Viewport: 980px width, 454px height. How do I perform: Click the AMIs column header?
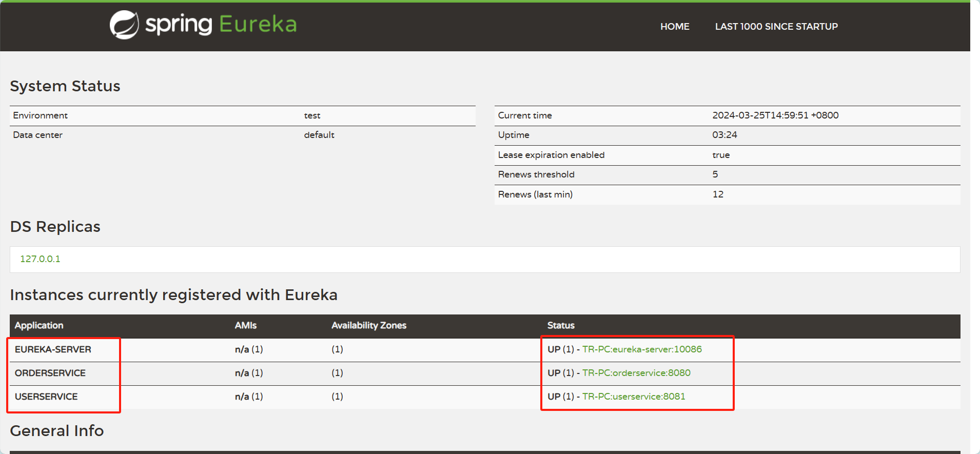[246, 325]
